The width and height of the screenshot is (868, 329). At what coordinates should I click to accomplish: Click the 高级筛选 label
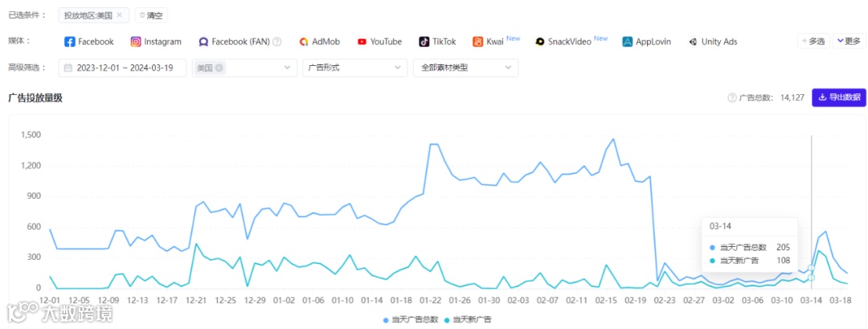click(x=27, y=68)
